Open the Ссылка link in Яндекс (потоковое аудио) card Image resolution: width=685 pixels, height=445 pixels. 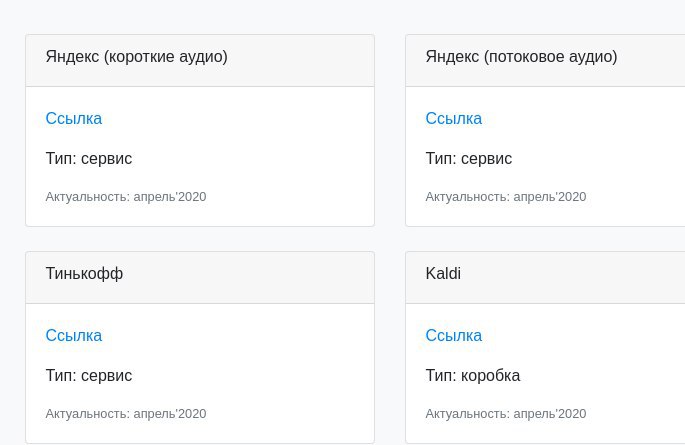point(454,118)
